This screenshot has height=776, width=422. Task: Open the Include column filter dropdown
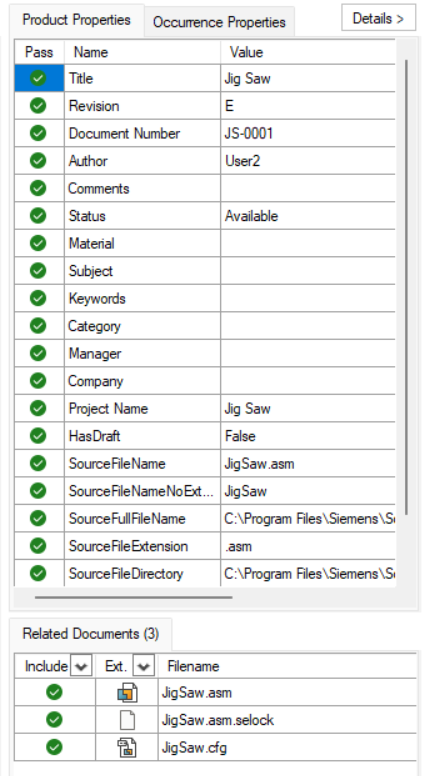point(81,666)
